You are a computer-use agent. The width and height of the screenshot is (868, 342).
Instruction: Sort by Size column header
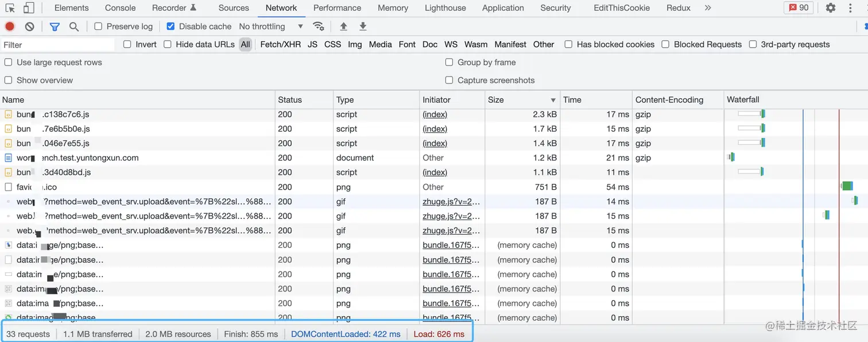522,100
